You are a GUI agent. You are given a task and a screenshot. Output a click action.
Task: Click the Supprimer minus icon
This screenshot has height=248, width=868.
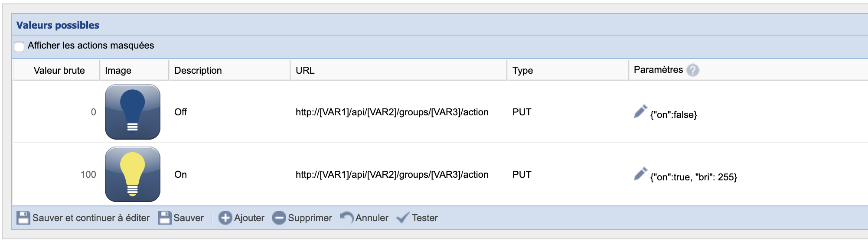[279, 218]
